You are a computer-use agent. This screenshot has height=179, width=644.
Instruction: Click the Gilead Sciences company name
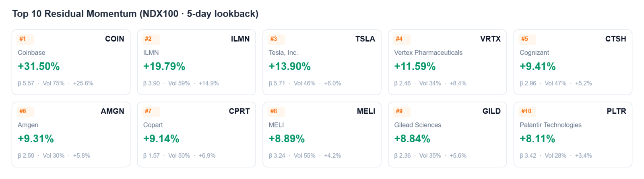(417, 125)
